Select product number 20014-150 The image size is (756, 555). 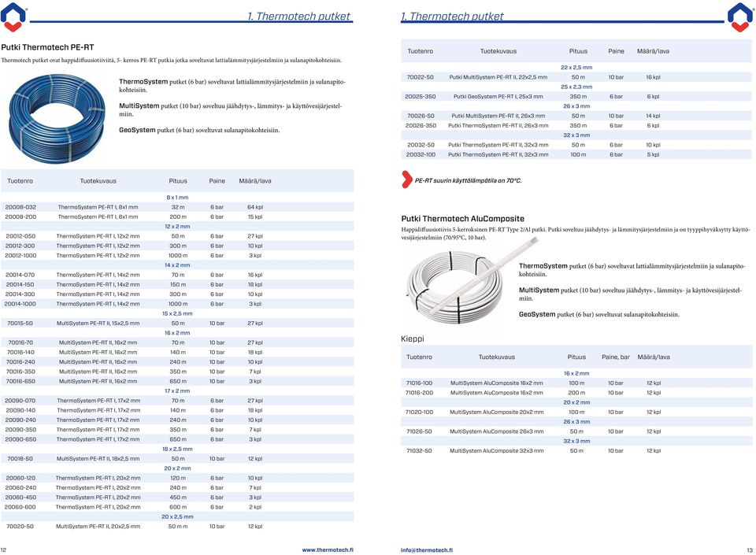click(20, 284)
